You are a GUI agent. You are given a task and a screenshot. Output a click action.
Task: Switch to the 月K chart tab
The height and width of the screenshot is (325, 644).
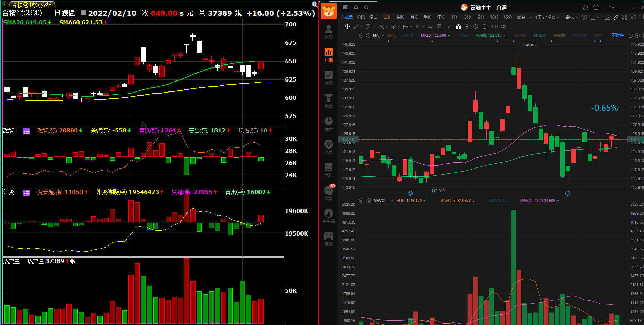click(x=414, y=17)
